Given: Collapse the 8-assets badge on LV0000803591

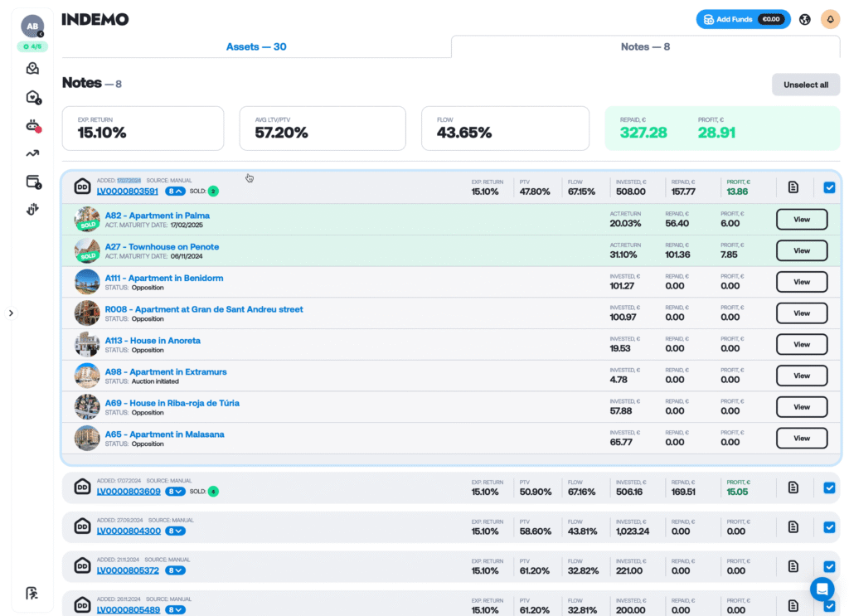Looking at the screenshot, I should [x=175, y=191].
